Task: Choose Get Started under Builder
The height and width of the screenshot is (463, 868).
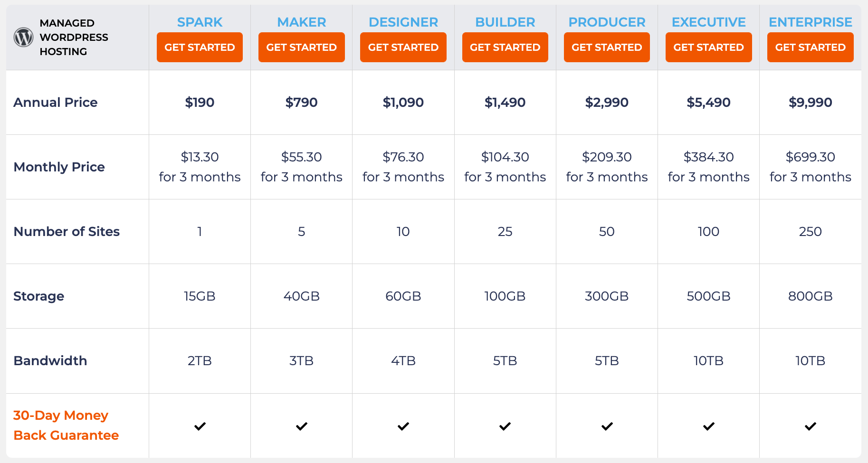Action: pos(505,47)
